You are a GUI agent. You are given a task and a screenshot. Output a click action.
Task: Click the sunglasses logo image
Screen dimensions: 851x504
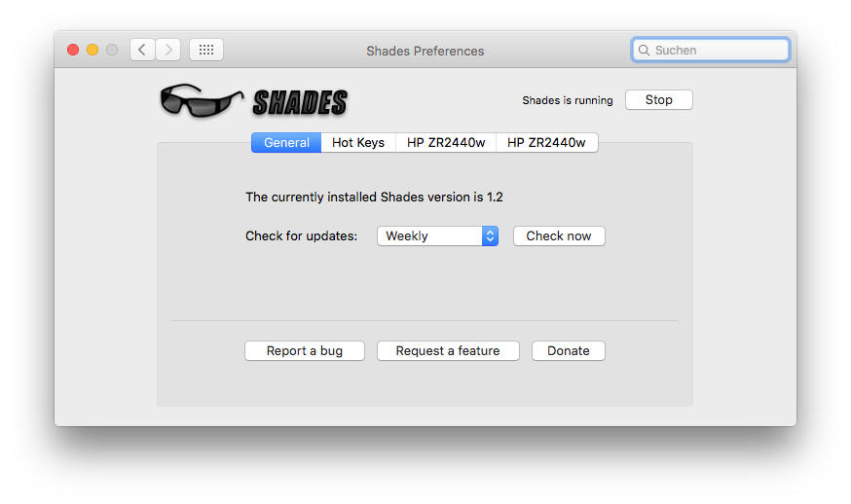coord(201,100)
